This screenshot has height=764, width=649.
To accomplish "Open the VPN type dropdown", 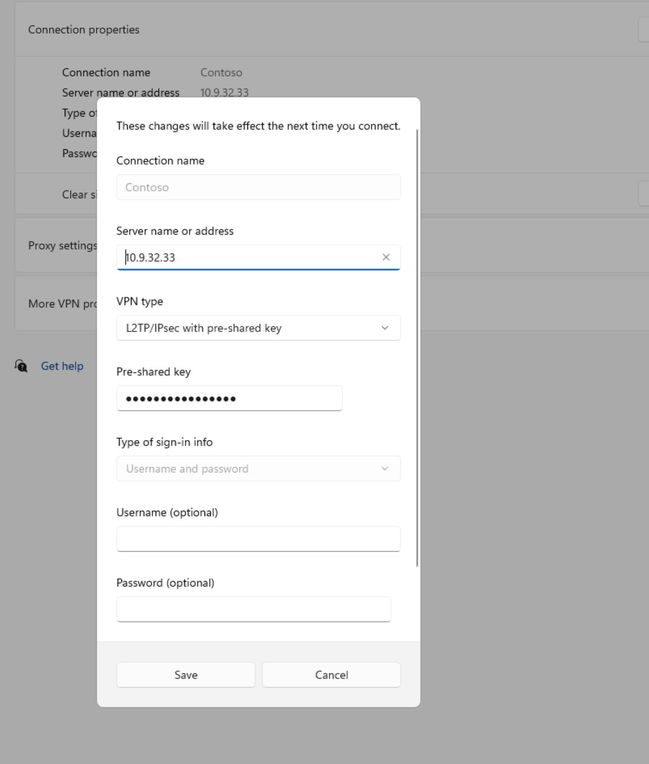I will (x=258, y=328).
